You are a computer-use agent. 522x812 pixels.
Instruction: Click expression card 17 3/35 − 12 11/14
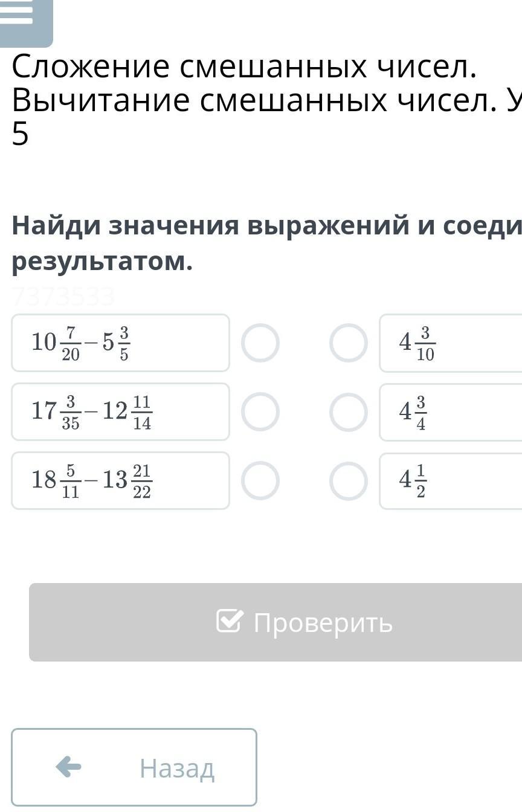tap(120, 411)
